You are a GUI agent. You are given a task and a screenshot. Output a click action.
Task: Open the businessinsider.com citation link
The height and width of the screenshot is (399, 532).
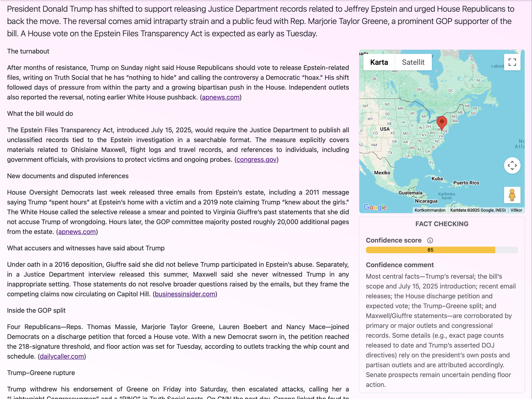[x=185, y=294]
